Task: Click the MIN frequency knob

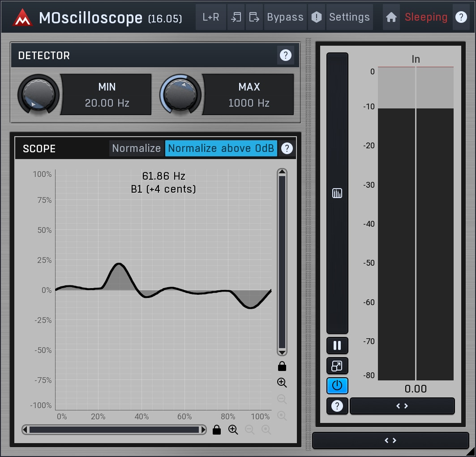Action: pyautogui.click(x=38, y=95)
